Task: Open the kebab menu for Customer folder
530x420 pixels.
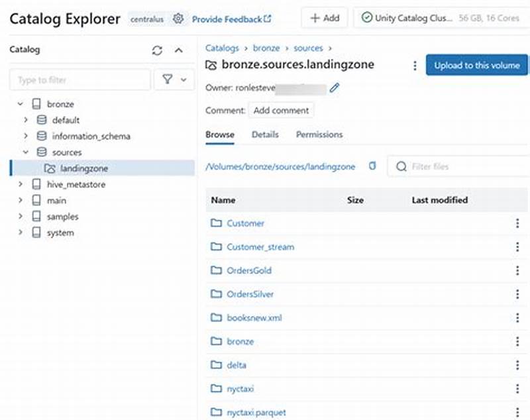Action: [515, 223]
